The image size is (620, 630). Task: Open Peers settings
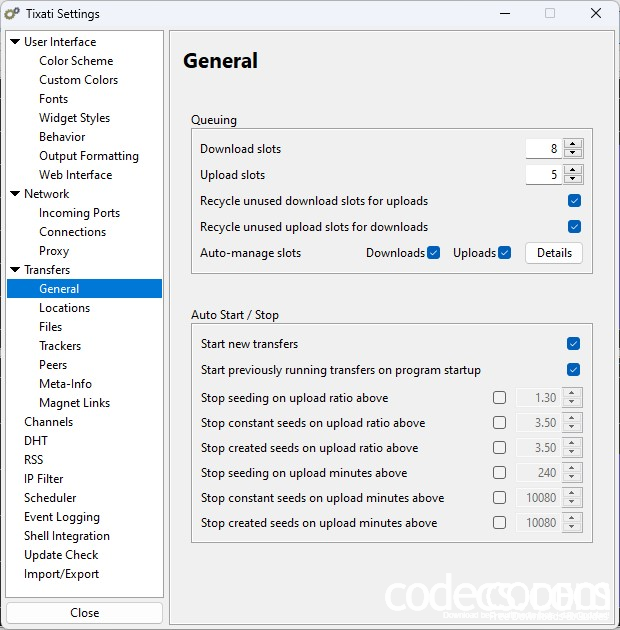tap(53, 364)
